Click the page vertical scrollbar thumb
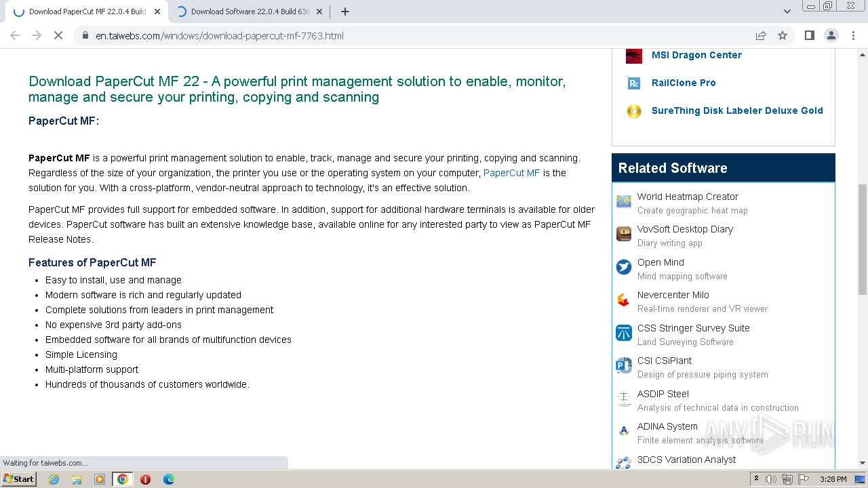The width and height of the screenshot is (868, 488). point(863,239)
